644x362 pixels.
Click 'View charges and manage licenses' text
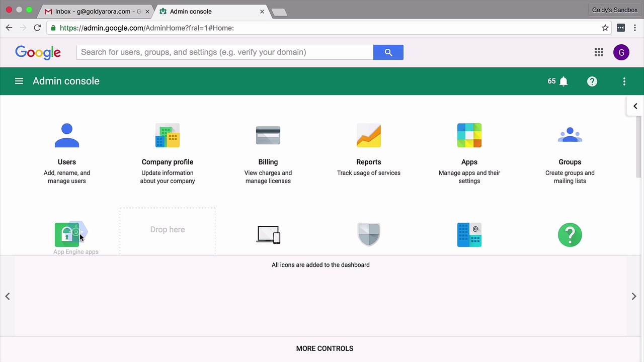click(x=268, y=177)
